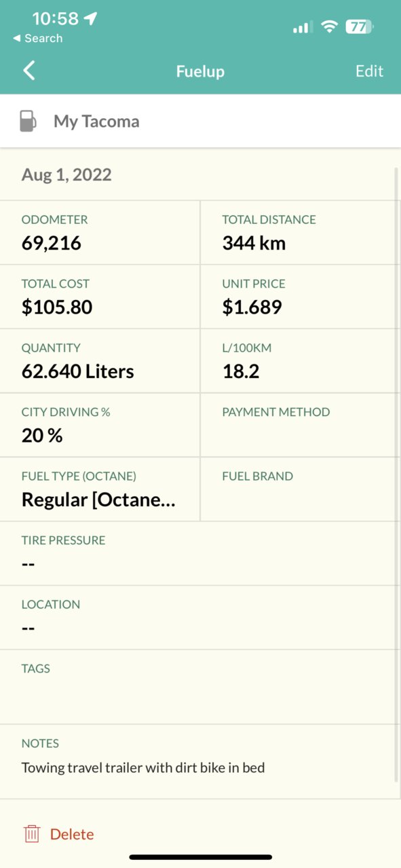Screen dimensions: 401x868
Task: Tap the Wi-Fi status icon
Action: (330, 26)
